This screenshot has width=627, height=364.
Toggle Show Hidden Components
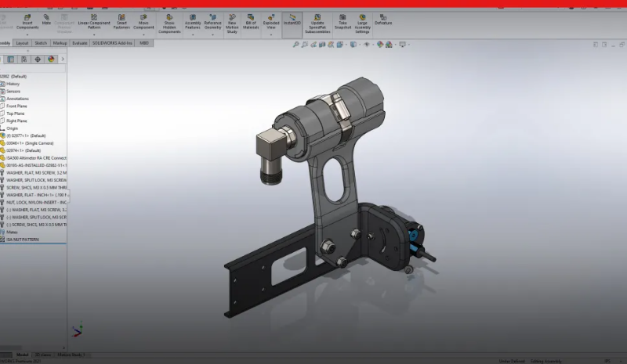coord(169,23)
